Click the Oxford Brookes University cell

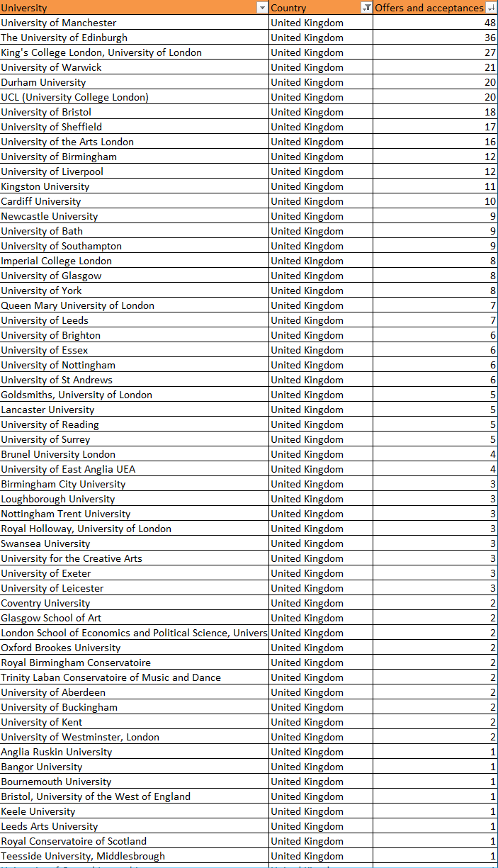point(135,648)
